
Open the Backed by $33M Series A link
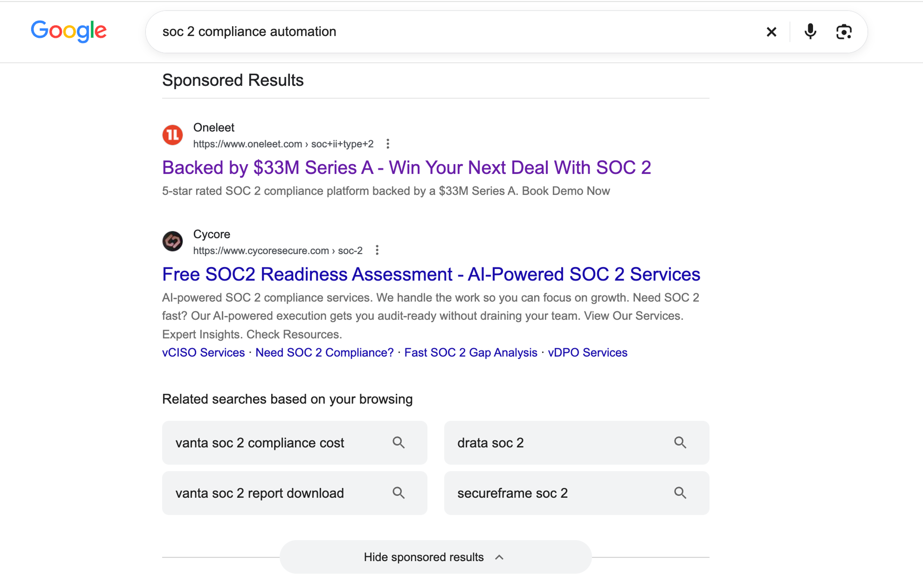406,168
